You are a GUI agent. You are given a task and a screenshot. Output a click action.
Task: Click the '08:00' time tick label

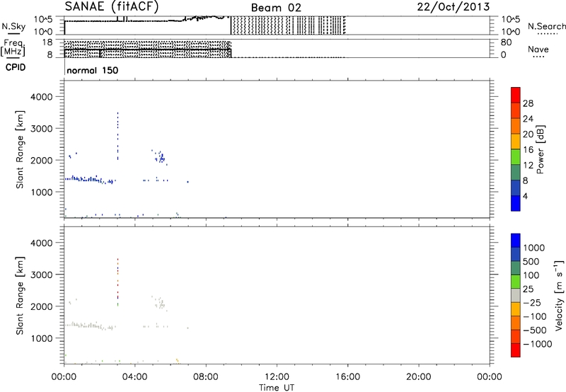pyautogui.click(x=205, y=377)
